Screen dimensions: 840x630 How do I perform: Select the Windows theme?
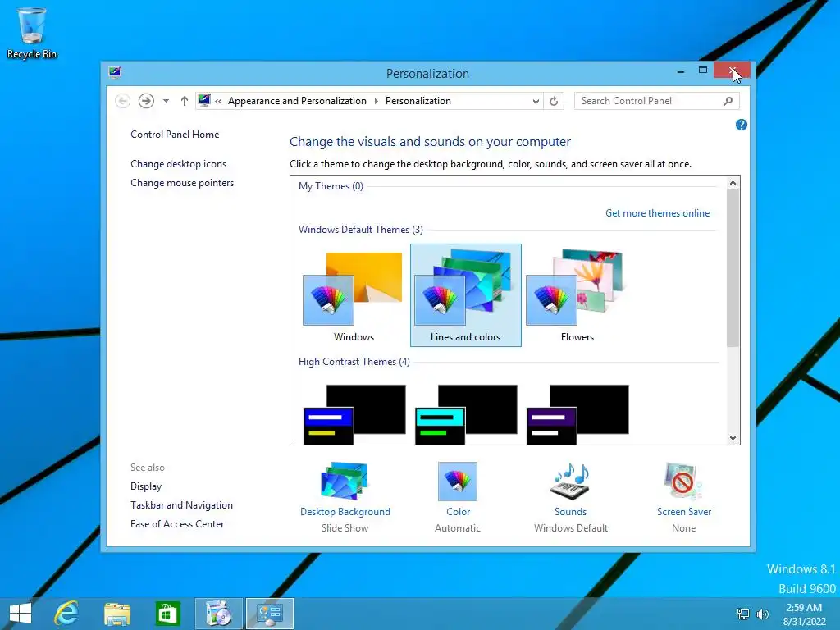[354, 295]
